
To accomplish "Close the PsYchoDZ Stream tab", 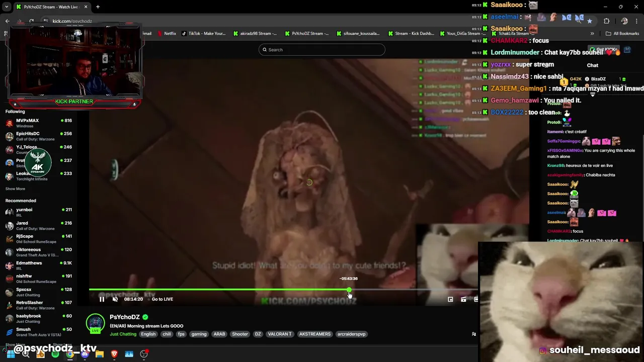I will (86, 7).
